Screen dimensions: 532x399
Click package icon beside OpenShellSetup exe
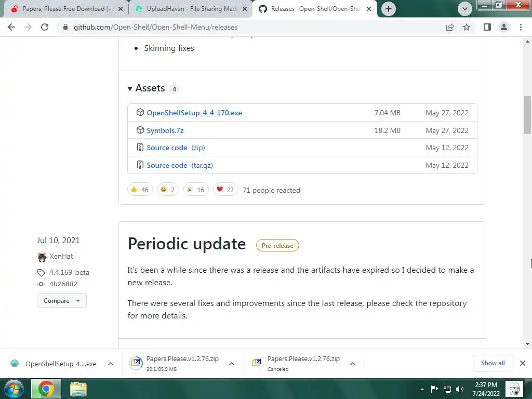pos(140,112)
